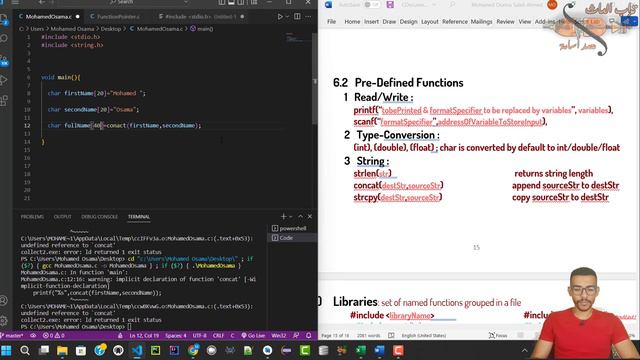Maximize the terminal panel
This screenshot has height=360, width=640.
pyautogui.click(x=301, y=217)
